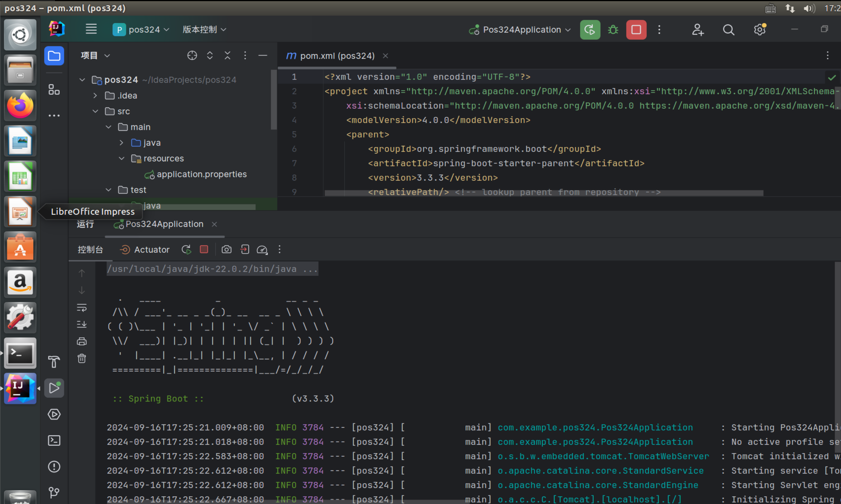841x504 pixels.
Task: Select application.properties in the project tree
Action: [x=201, y=174]
